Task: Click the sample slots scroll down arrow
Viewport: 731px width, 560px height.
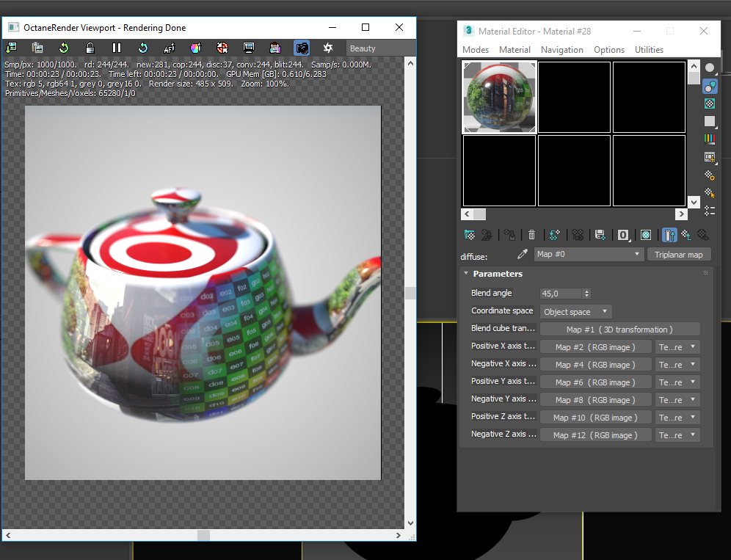Action: (694, 202)
